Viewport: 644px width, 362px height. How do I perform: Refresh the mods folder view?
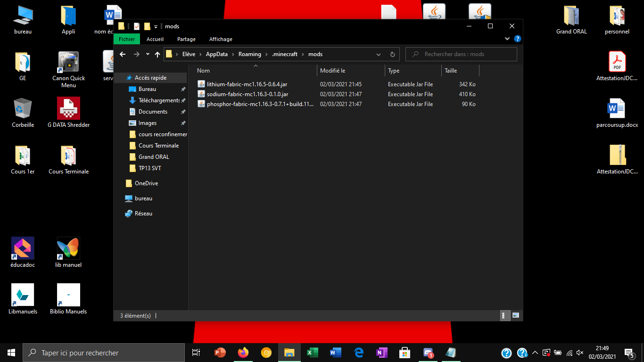point(392,54)
